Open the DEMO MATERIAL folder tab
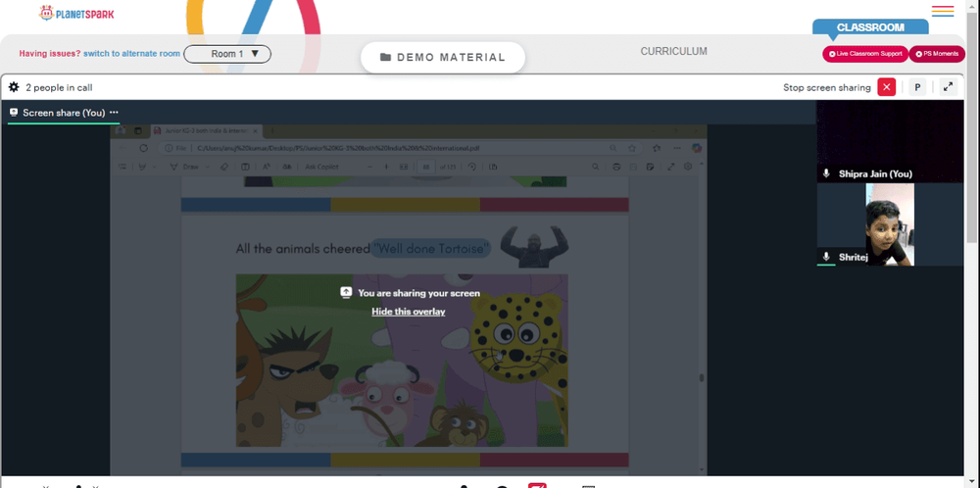The height and width of the screenshot is (488, 980). pos(443,58)
